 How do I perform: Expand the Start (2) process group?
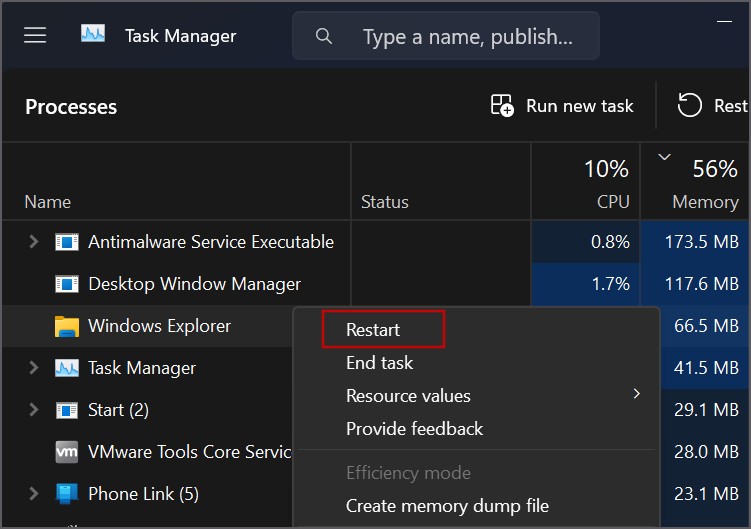click(x=33, y=410)
